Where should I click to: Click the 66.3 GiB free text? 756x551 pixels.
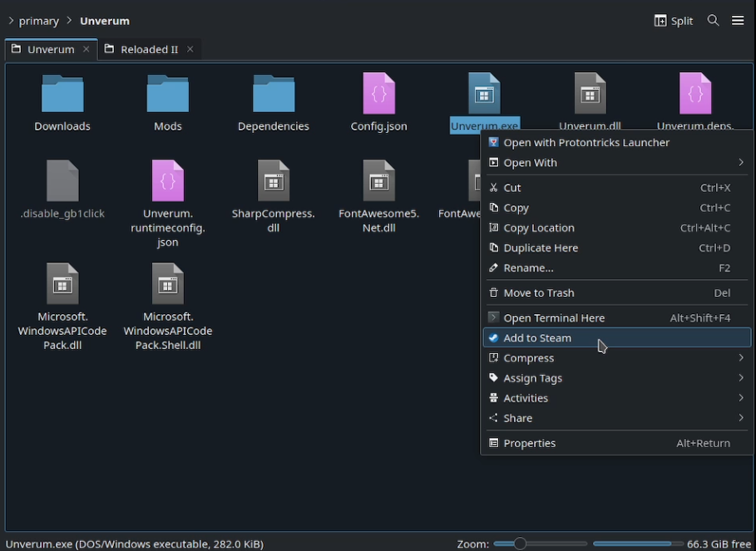pyautogui.click(x=719, y=544)
